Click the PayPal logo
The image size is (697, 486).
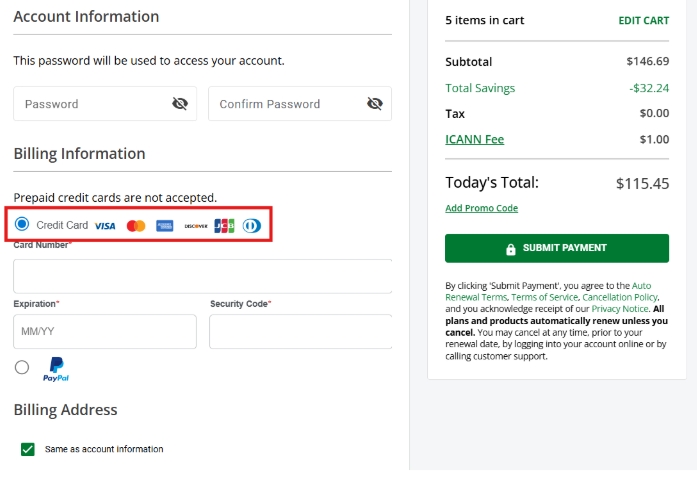tap(56, 370)
